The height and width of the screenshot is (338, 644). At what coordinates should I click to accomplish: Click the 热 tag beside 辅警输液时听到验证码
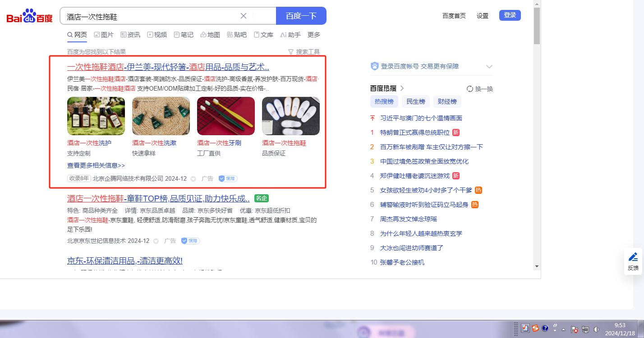[475, 205]
